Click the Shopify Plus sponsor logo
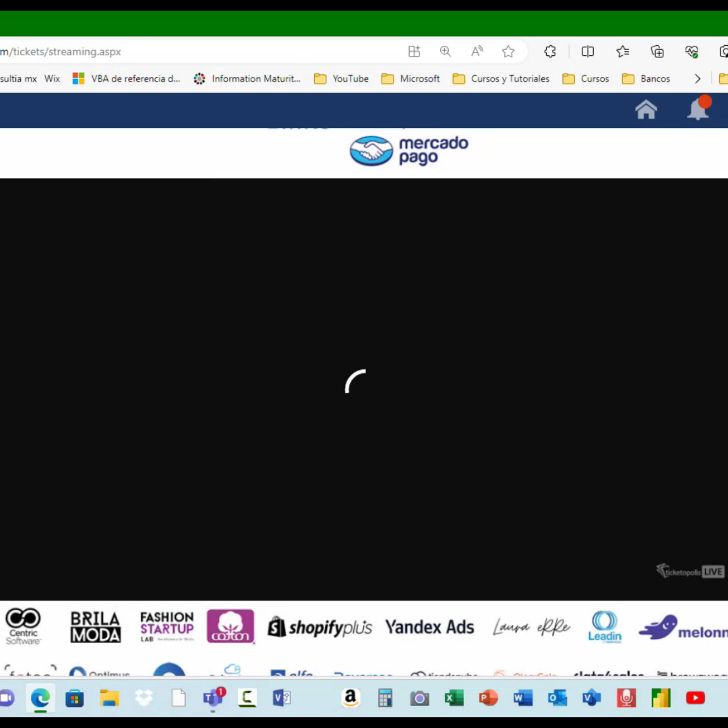Viewport: 728px width, 728px height. (x=320, y=627)
